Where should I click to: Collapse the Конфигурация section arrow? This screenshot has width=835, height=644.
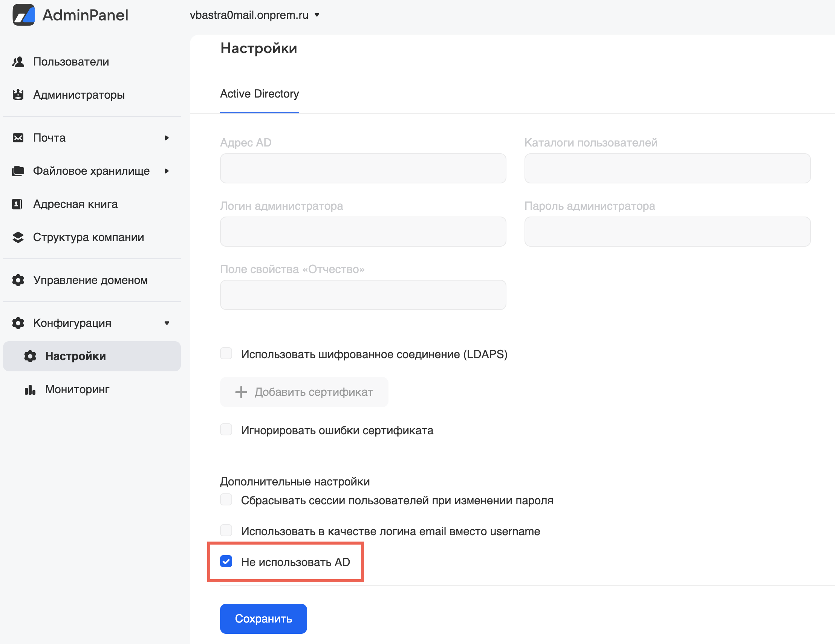[x=167, y=323]
